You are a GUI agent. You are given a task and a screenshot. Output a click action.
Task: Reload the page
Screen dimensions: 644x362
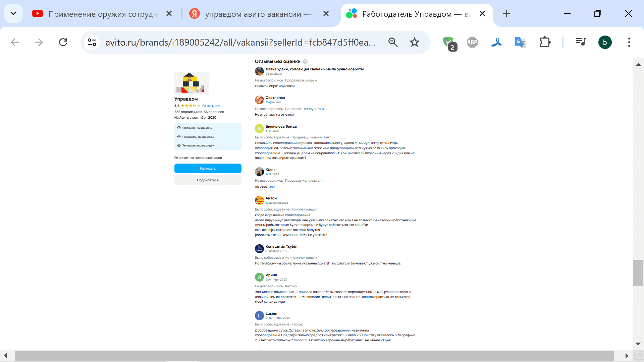pyautogui.click(x=63, y=43)
